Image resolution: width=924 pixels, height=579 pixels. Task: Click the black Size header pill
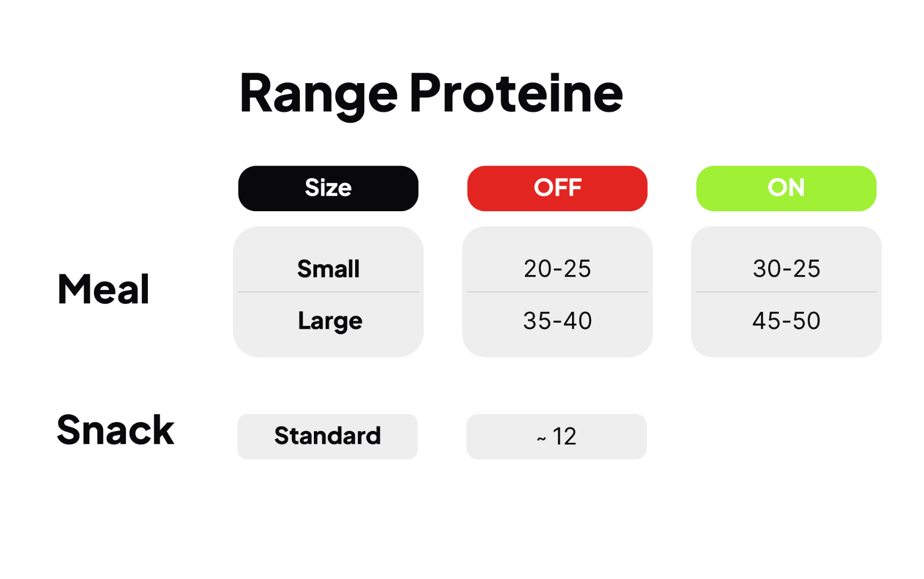coord(328,188)
